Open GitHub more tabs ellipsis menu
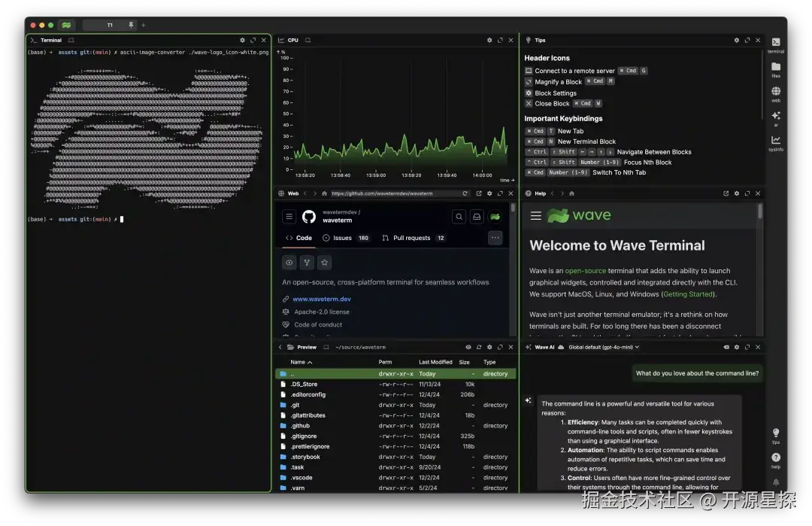 pos(495,238)
